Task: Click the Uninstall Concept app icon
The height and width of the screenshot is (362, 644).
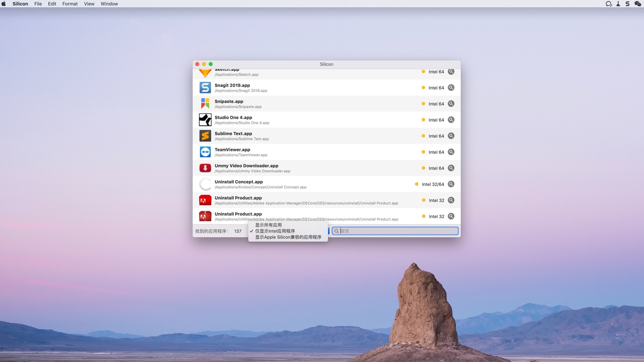Action: pyautogui.click(x=205, y=184)
